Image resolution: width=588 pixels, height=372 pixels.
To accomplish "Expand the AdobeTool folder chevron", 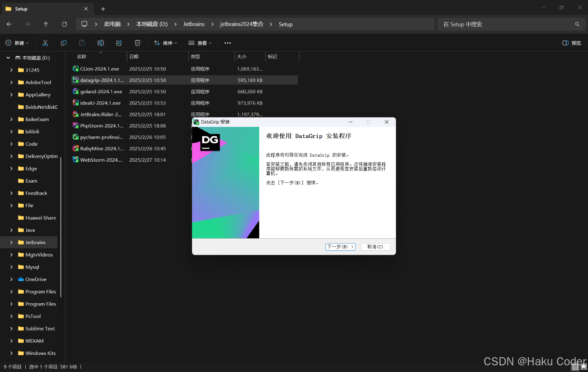I will (x=11, y=82).
